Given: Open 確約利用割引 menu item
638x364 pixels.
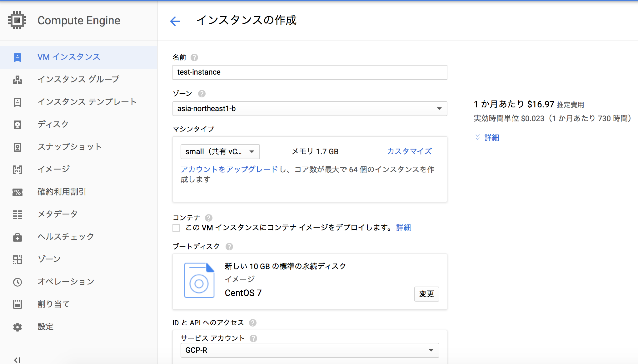Looking at the screenshot, I should coord(78,192).
